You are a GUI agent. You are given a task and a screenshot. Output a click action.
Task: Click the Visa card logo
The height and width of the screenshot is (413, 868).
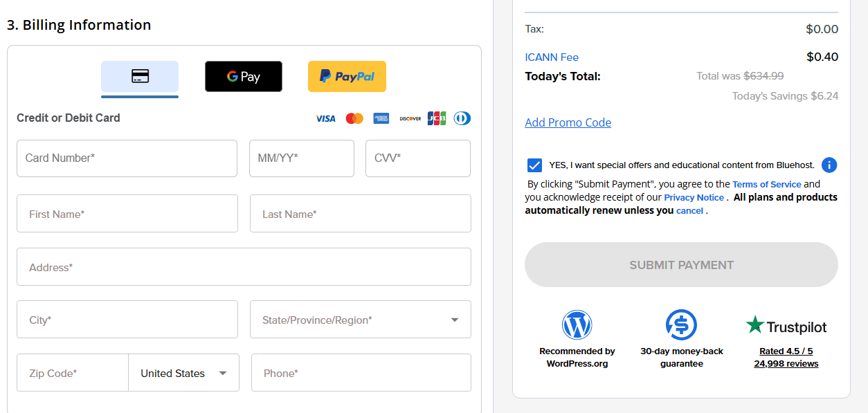coord(325,118)
